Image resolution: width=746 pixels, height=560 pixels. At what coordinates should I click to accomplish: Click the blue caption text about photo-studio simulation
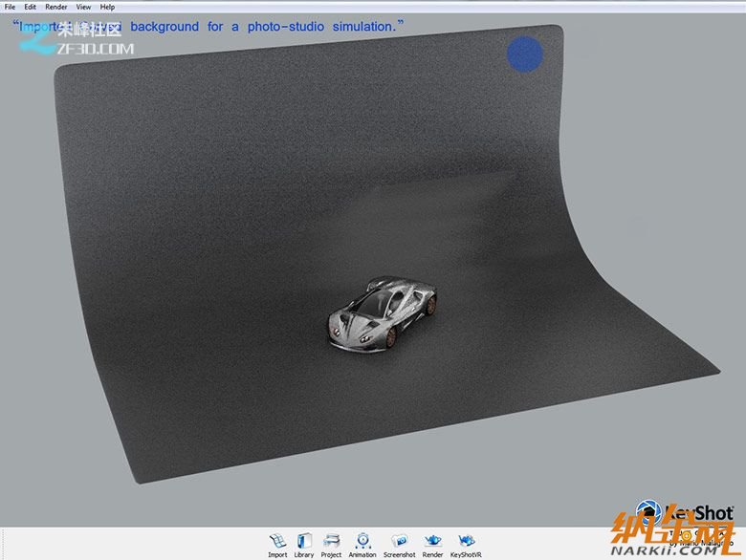coord(268,26)
